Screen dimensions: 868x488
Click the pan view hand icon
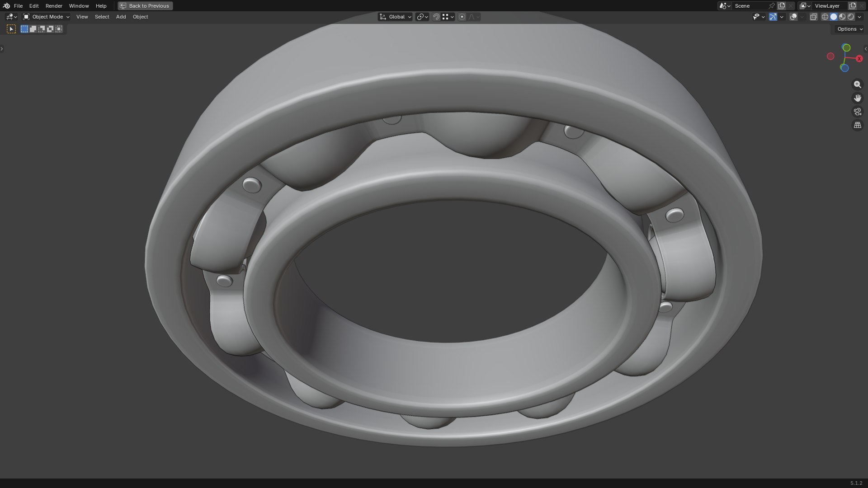pos(858,98)
